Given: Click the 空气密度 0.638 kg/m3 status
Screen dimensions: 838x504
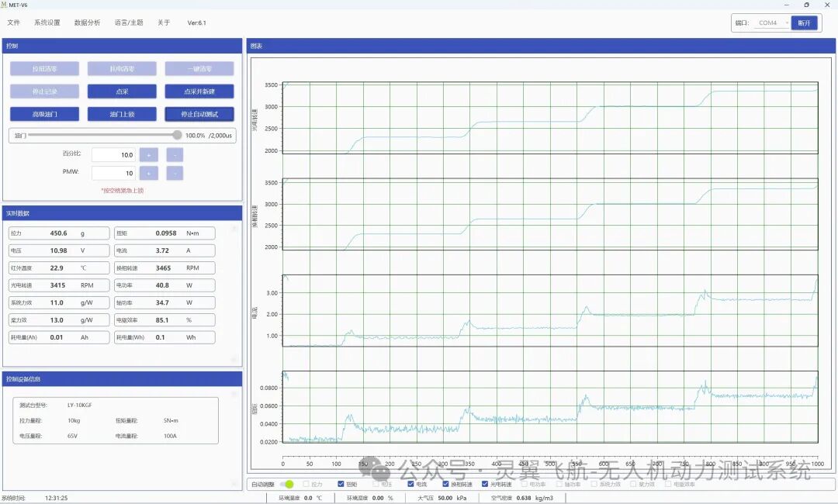Looking at the screenshot, I should click(x=521, y=498).
